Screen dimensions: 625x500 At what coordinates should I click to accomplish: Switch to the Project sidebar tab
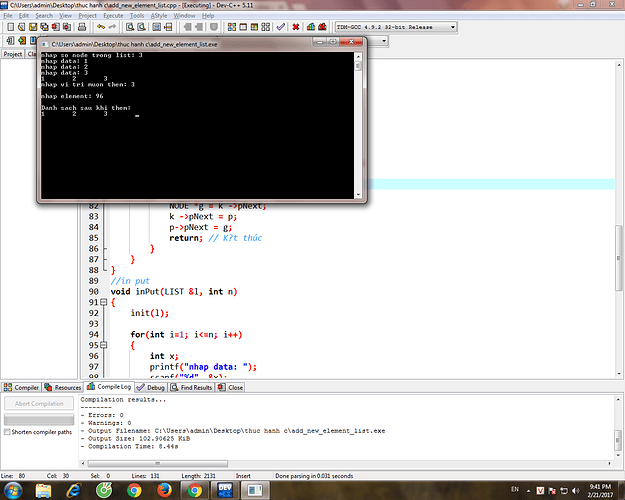point(13,54)
